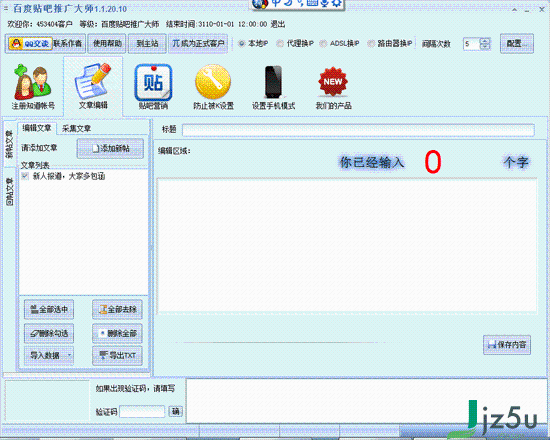Switch to the 编辑文章 tab
Image resolution: width=550 pixels, height=440 pixels.
tap(36, 128)
